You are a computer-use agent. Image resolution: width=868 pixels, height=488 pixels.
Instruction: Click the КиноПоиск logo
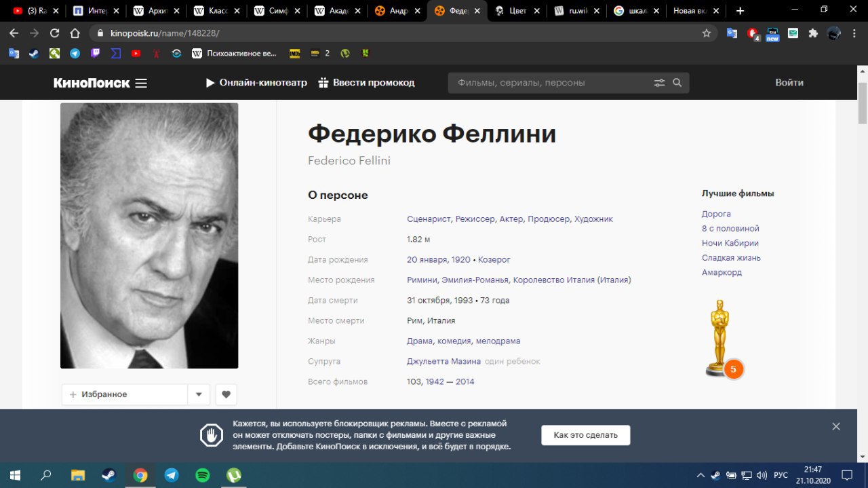tap(92, 83)
